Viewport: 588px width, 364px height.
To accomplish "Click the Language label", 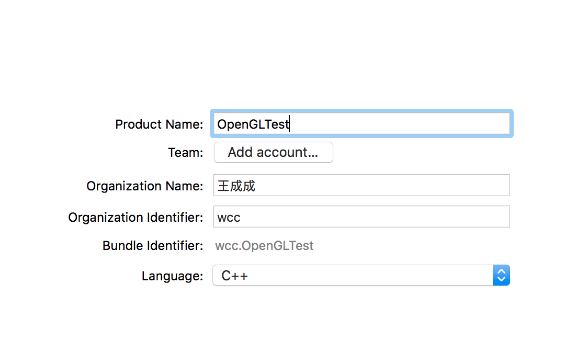I will click(172, 276).
